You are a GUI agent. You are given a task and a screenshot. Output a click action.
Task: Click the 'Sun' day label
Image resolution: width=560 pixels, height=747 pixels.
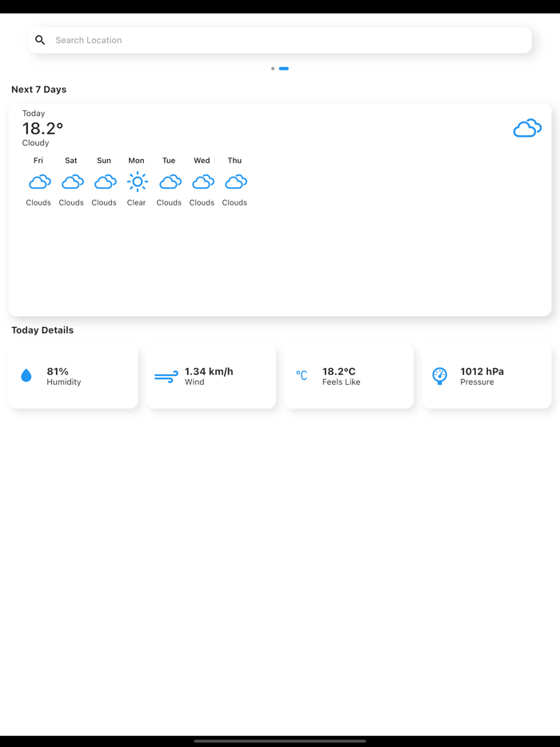(x=104, y=161)
